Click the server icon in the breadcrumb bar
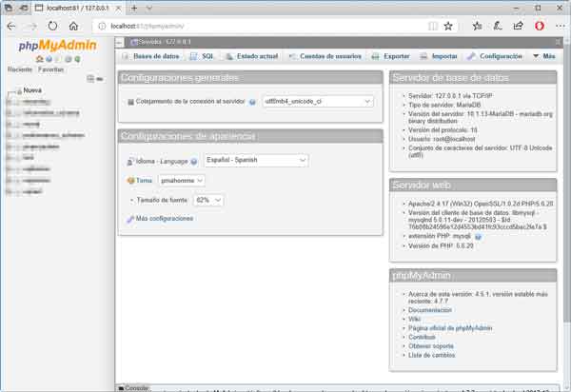 point(134,42)
